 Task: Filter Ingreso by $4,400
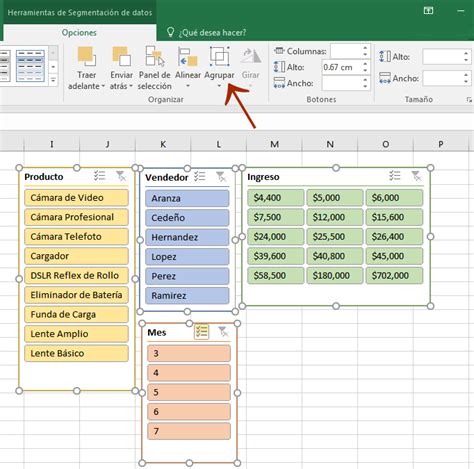[x=276, y=198]
